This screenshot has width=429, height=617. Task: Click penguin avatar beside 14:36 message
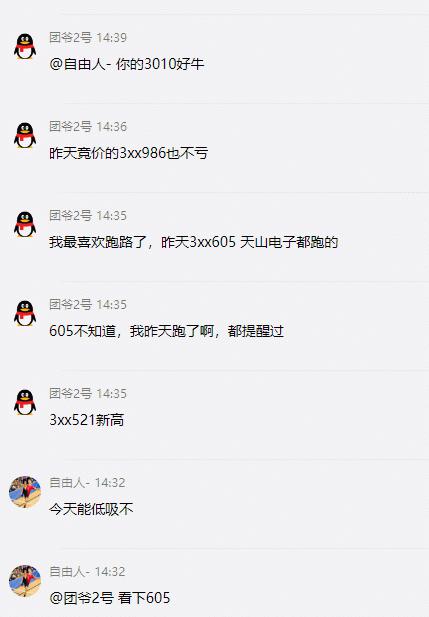25,135
